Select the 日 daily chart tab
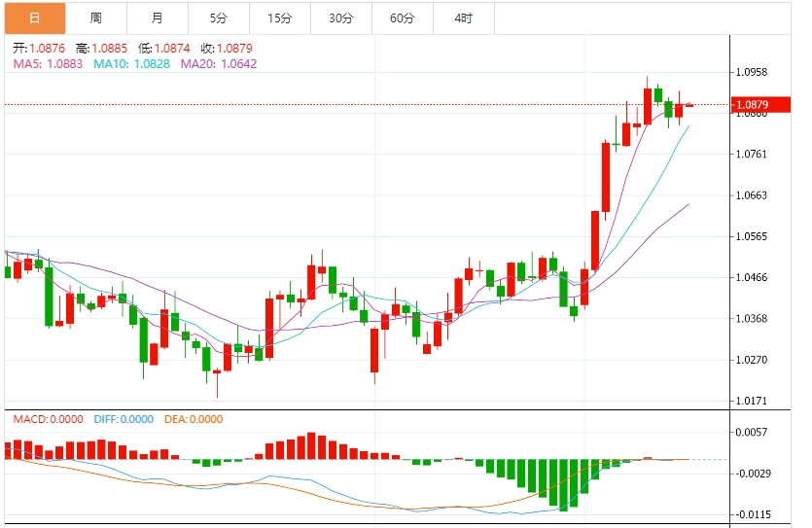This screenshot has width=812, height=528. pos(35,18)
